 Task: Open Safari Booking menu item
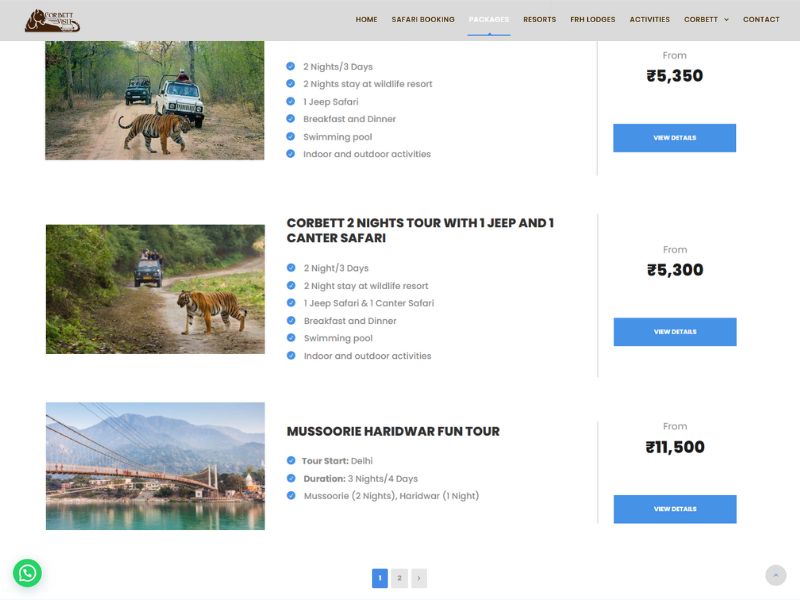pyautogui.click(x=423, y=20)
